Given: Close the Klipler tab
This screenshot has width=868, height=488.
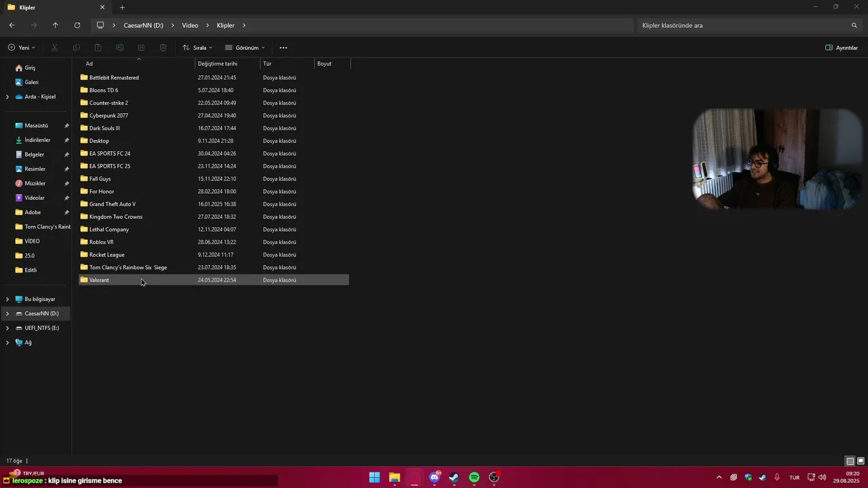Looking at the screenshot, I should tap(102, 7).
